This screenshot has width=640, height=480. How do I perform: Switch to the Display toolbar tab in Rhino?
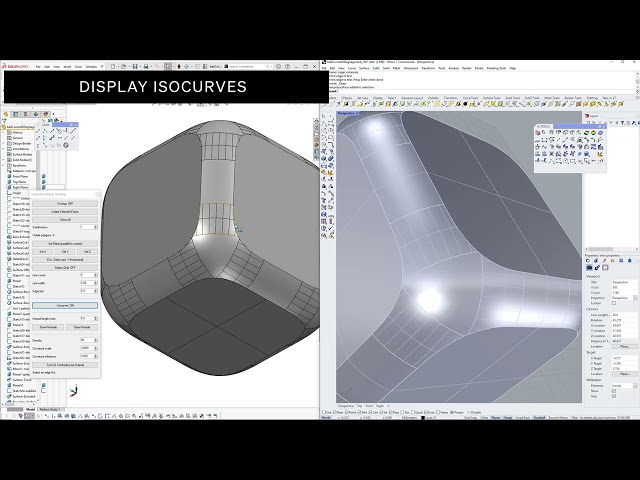click(x=378, y=98)
